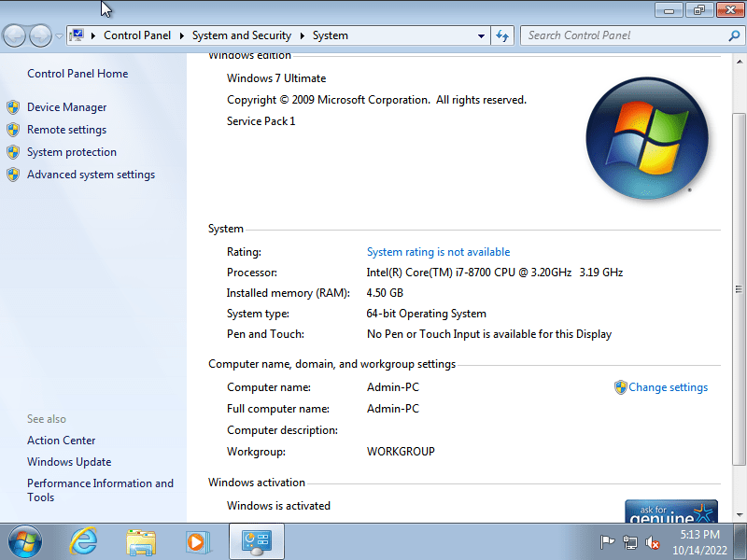Image resolution: width=747 pixels, height=560 pixels.
Task: Click the Forward navigation arrow
Action: [x=40, y=35]
